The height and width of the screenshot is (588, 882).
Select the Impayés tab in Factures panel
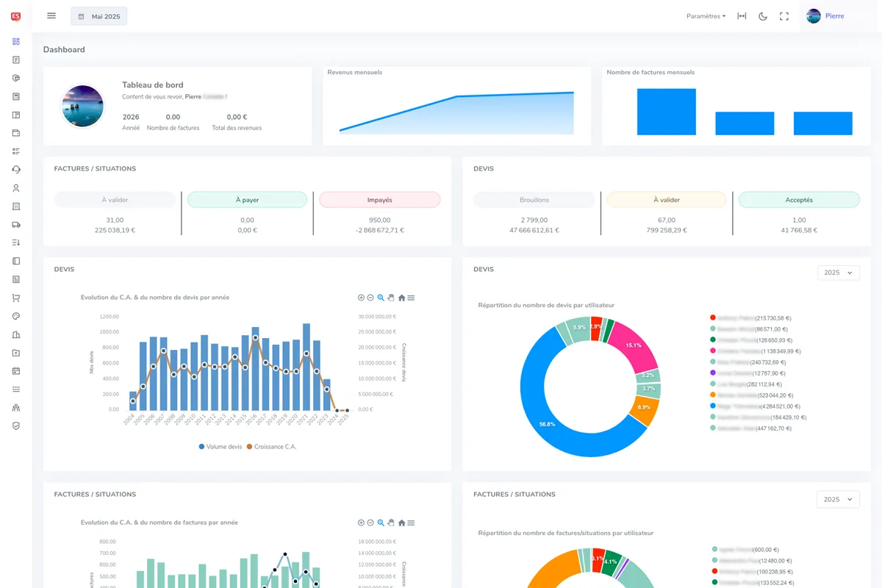(x=379, y=199)
